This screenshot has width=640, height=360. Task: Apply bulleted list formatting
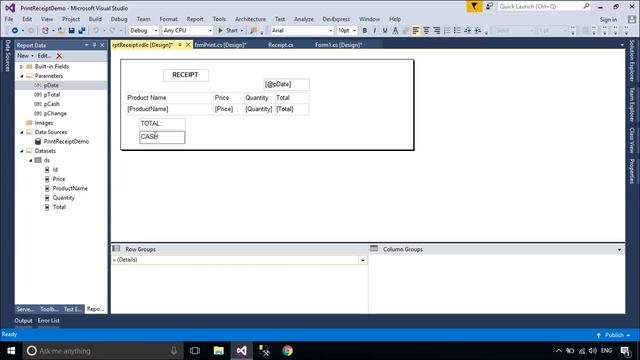tap(457, 31)
